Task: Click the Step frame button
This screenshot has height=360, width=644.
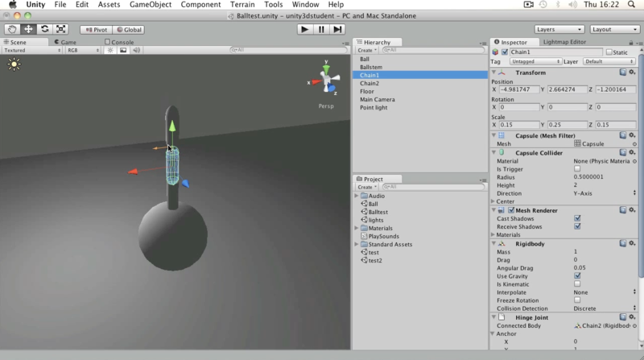Action: [337, 29]
